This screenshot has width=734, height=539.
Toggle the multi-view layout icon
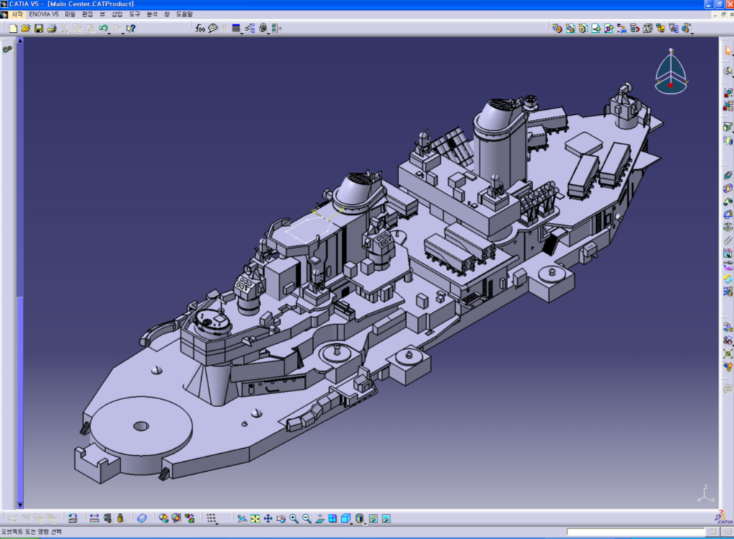332,518
